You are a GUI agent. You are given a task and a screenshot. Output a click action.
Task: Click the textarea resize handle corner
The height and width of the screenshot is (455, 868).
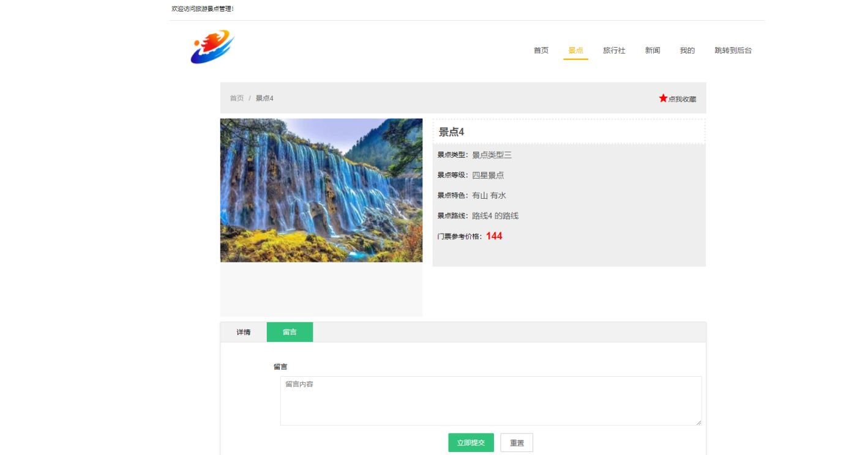pyautogui.click(x=698, y=422)
